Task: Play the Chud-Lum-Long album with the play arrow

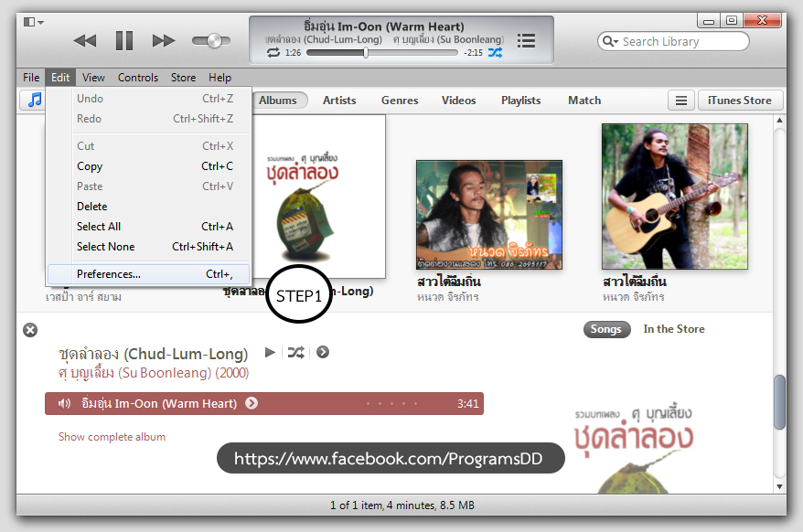Action: coord(270,353)
